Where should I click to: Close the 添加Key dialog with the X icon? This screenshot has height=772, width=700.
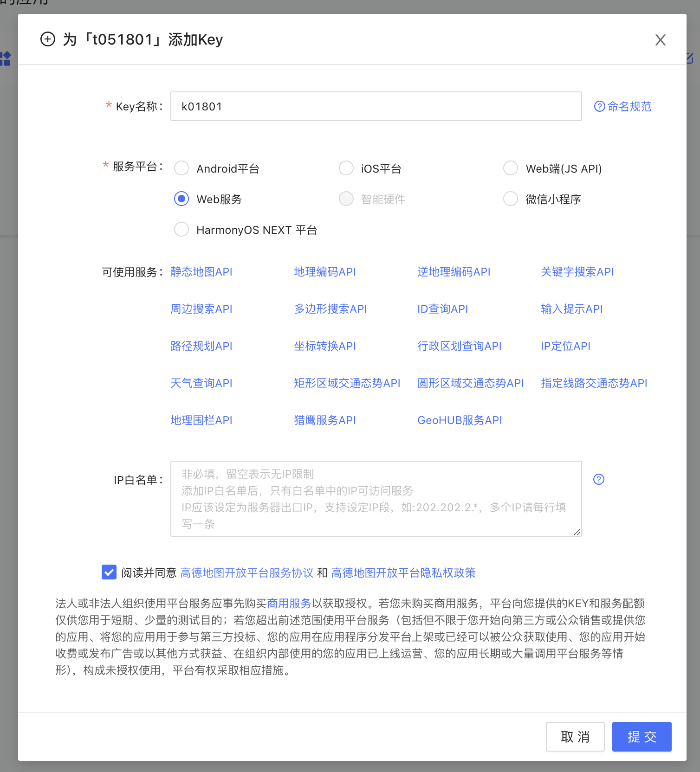tap(661, 40)
